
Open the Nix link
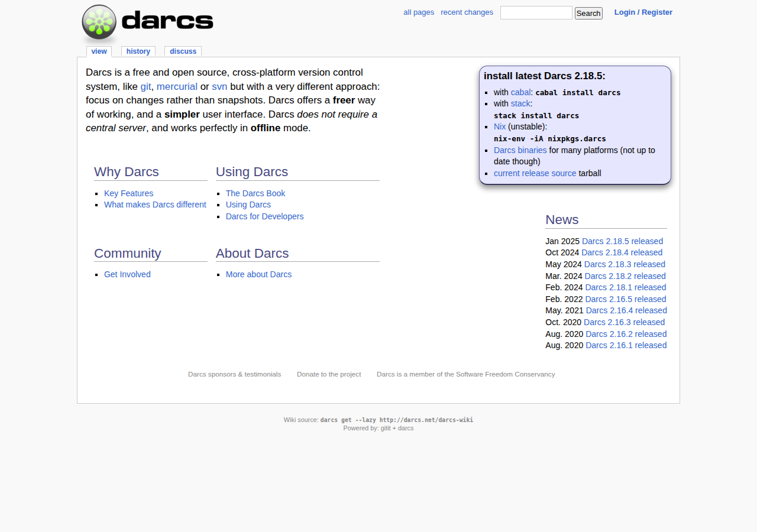(x=500, y=126)
